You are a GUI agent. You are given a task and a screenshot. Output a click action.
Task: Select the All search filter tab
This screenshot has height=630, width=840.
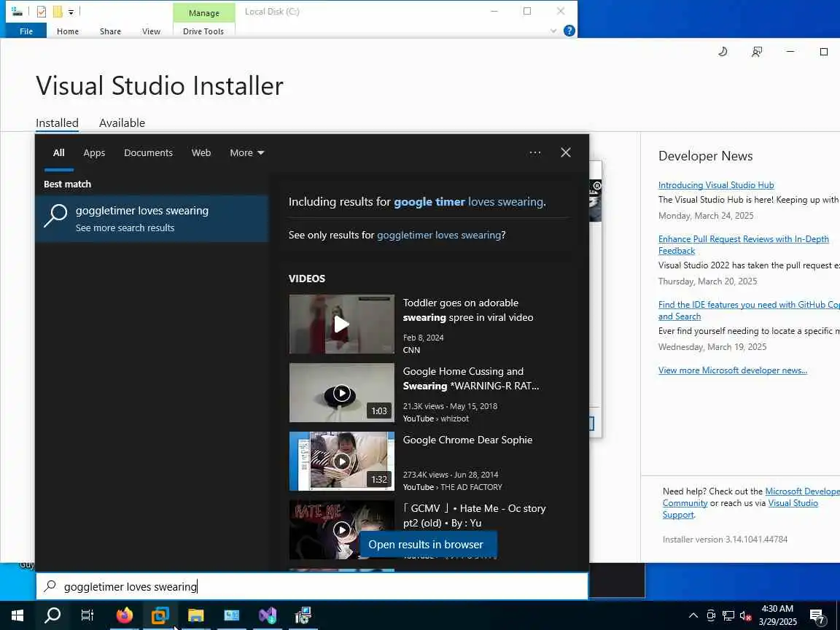tap(59, 152)
